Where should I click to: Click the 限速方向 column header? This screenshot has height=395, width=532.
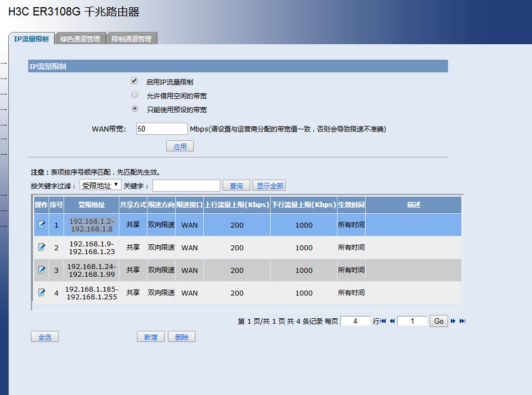pyautogui.click(x=161, y=205)
